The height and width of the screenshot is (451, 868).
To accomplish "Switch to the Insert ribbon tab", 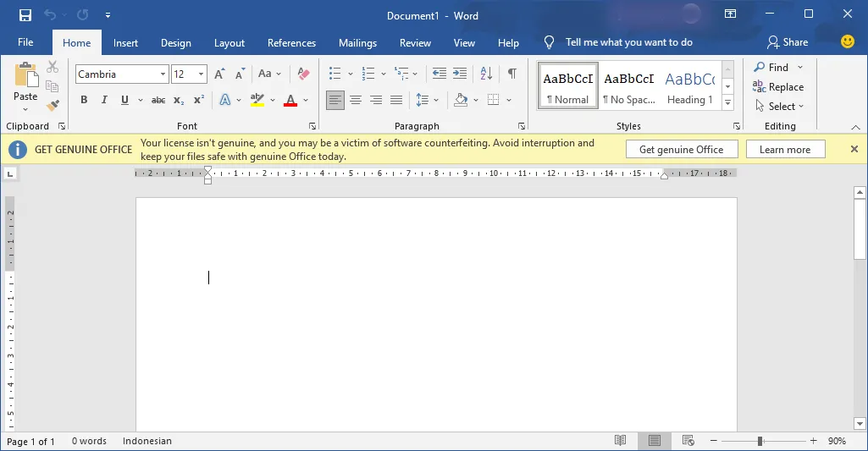I will (x=125, y=43).
